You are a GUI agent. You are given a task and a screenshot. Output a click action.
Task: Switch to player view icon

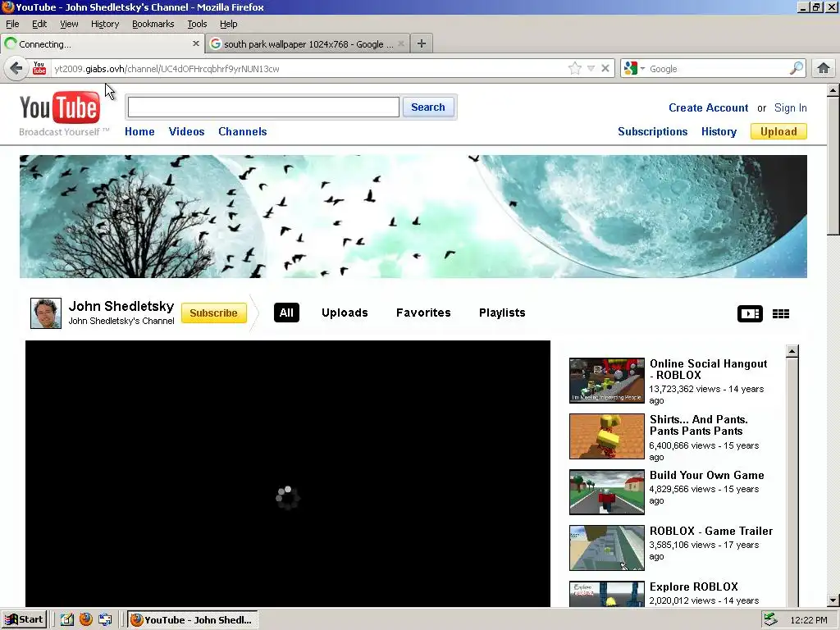click(750, 314)
